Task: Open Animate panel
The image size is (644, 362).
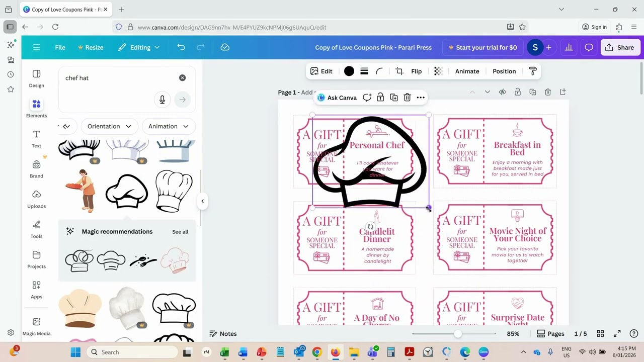Action: click(x=467, y=71)
